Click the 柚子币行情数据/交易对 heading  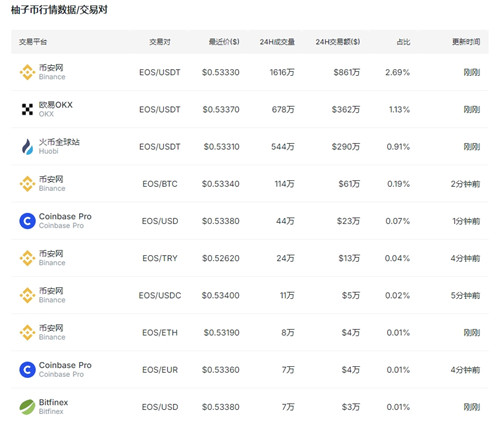[x=59, y=10]
